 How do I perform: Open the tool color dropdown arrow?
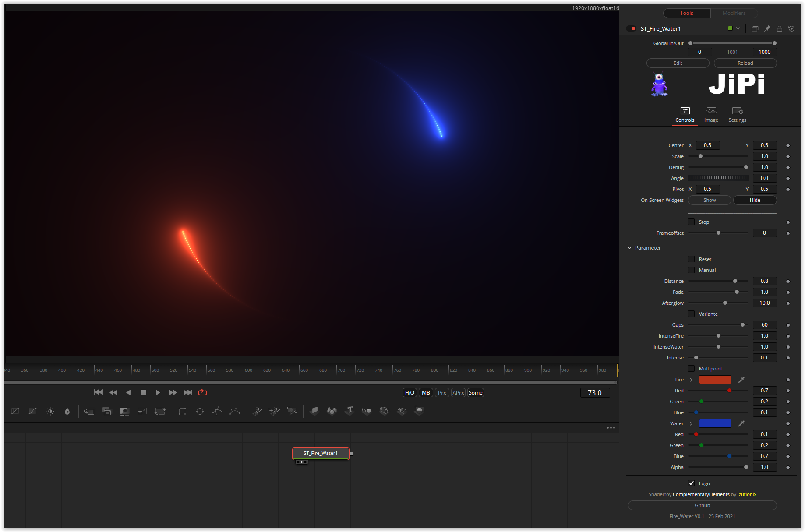[x=738, y=28]
